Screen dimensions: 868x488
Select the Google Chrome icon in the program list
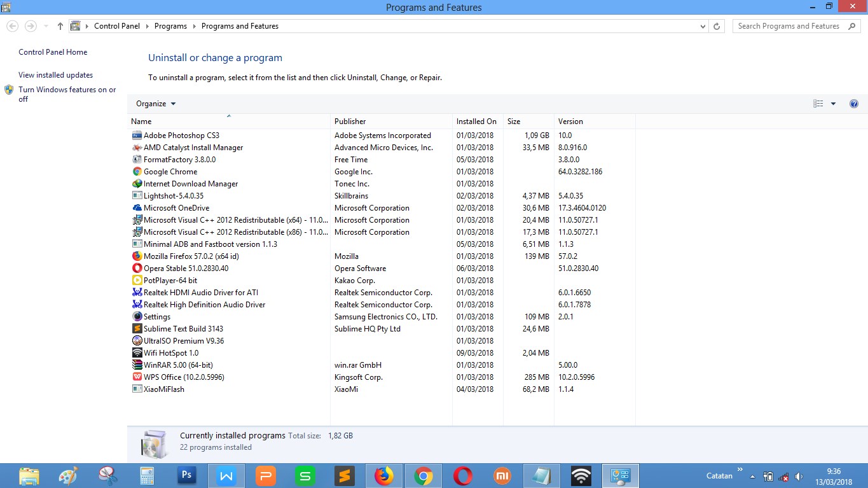(137, 172)
